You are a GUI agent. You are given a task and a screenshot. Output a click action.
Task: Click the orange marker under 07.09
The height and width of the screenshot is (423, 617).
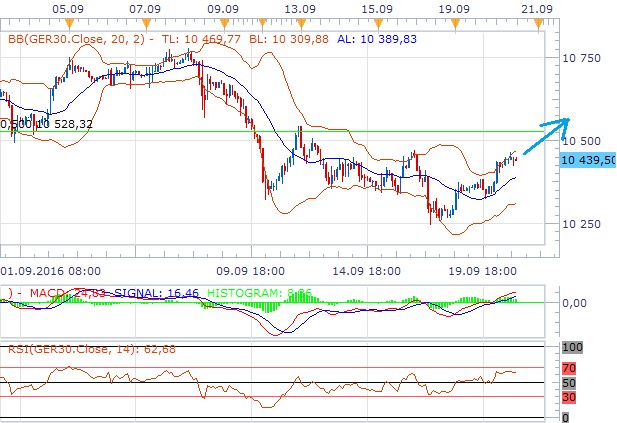[x=146, y=22]
